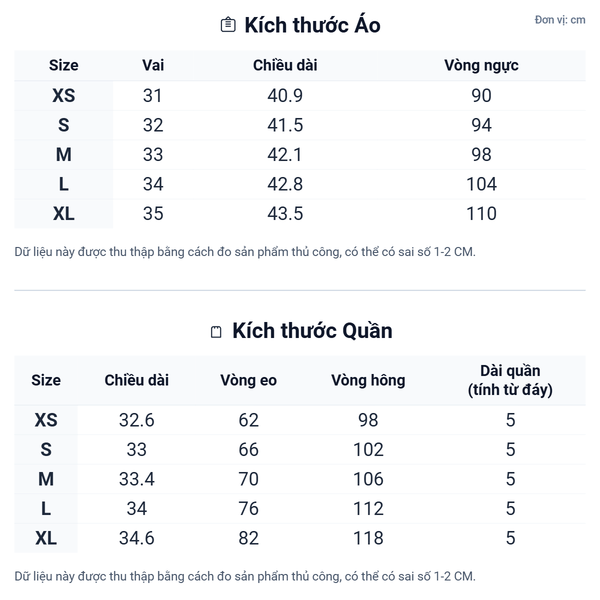This screenshot has width=600, height=600.
Task: Click the Vòng ngực column header
Action: pyautogui.click(x=481, y=66)
